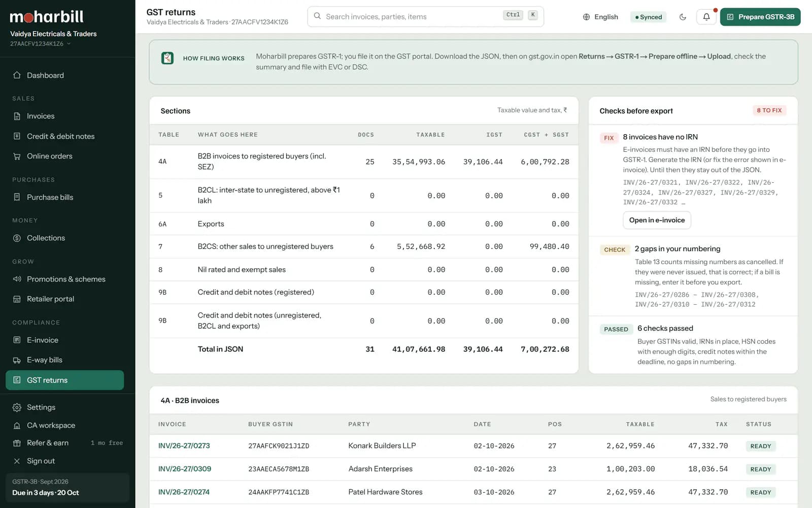Expand the GSTIN business switcher chevron

(x=69, y=44)
